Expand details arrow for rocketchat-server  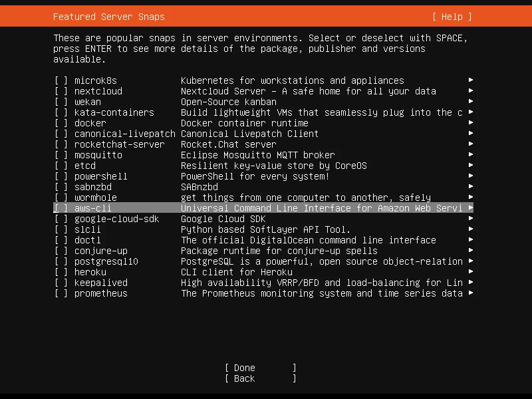pyautogui.click(x=471, y=144)
